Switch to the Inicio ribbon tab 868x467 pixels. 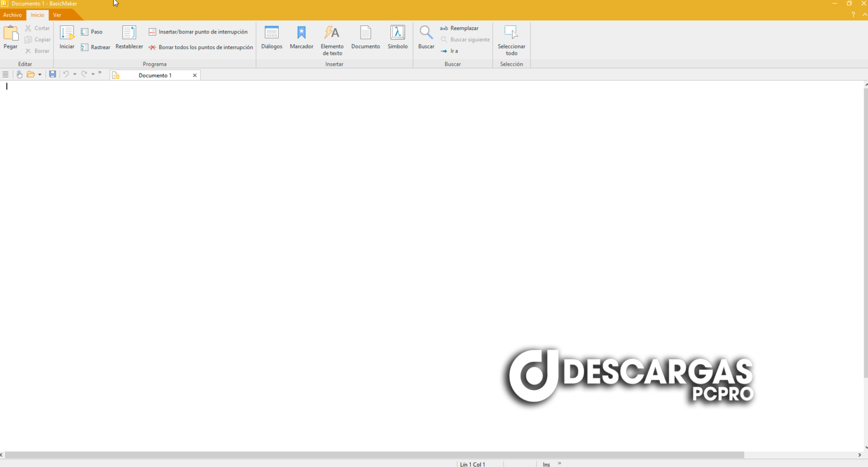coord(37,15)
